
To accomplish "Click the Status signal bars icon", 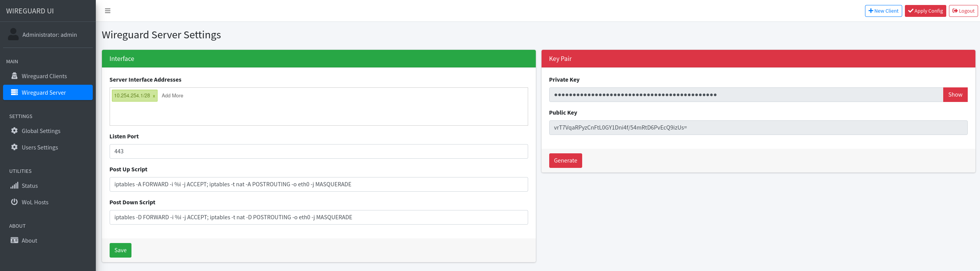I will [x=15, y=186].
